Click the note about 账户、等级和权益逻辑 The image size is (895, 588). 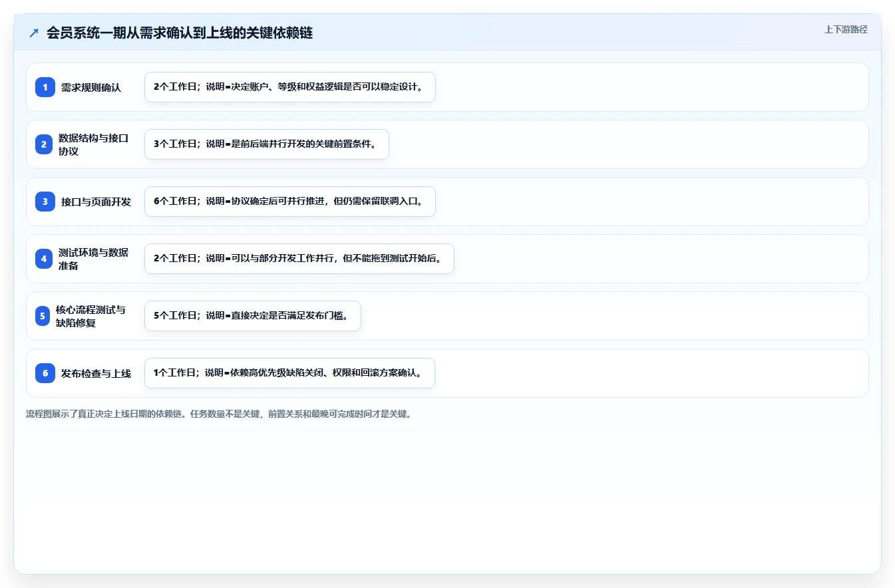coord(290,87)
